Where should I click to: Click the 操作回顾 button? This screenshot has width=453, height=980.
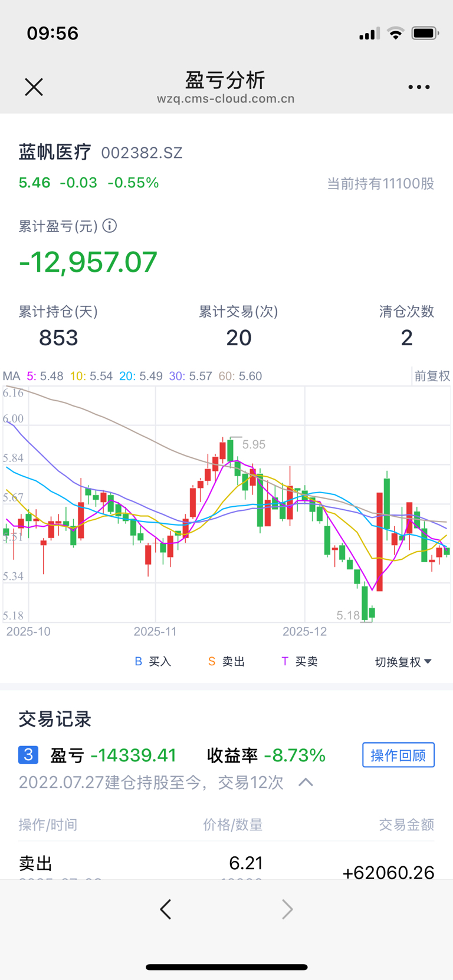tap(398, 755)
